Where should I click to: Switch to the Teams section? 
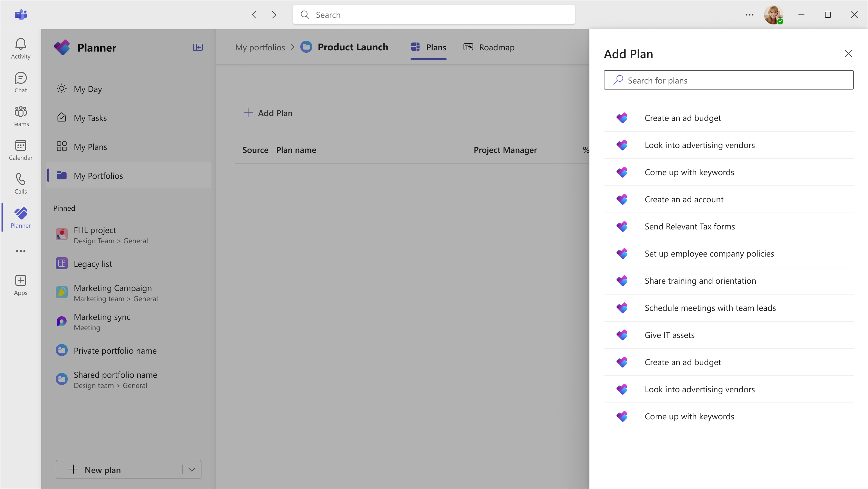(20, 116)
